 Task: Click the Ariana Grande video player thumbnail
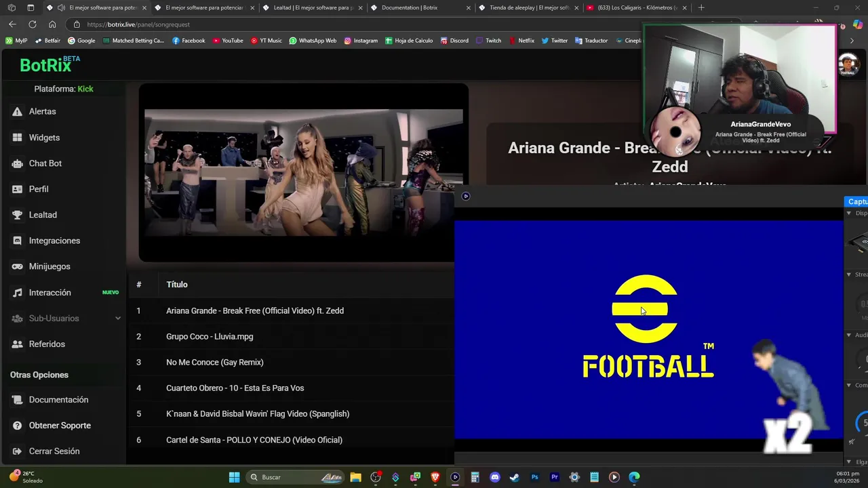click(303, 173)
